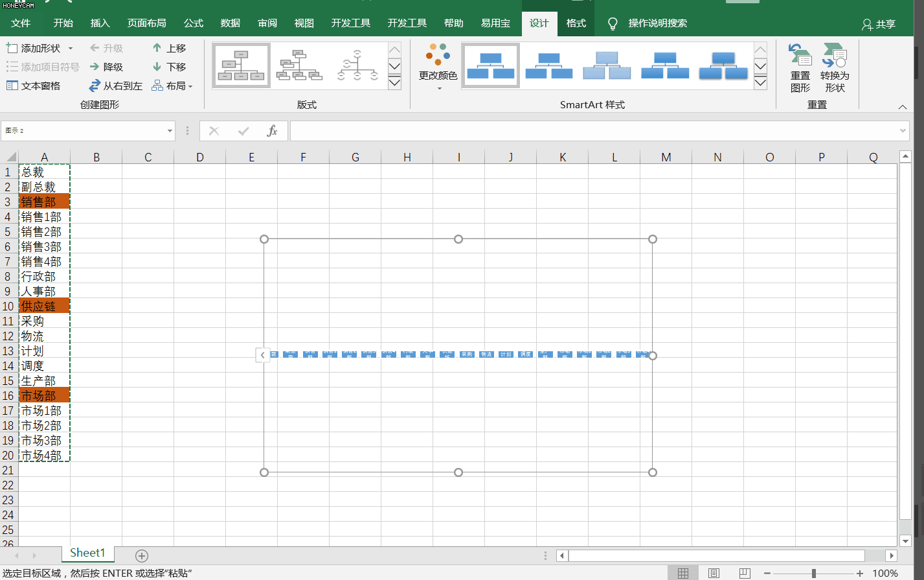
Task: Open the Data (数据) tab
Action: tap(231, 23)
